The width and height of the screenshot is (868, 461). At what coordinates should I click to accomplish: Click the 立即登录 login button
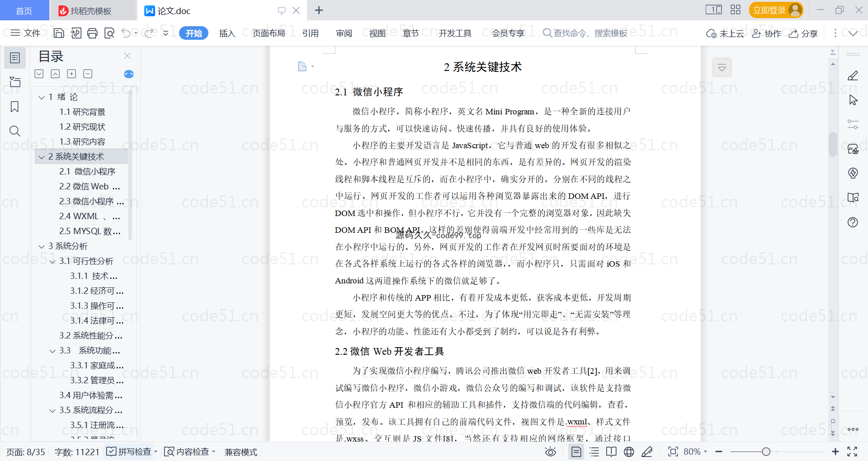coord(776,10)
